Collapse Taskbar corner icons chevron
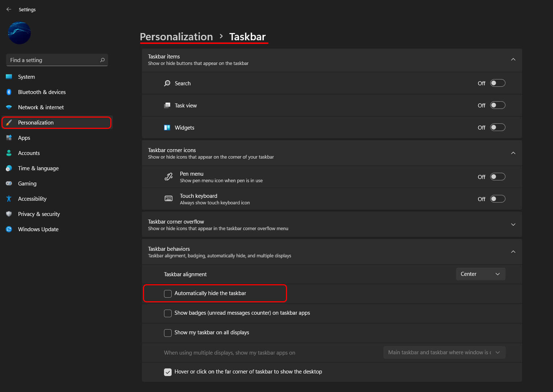The image size is (553, 392). (513, 153)
